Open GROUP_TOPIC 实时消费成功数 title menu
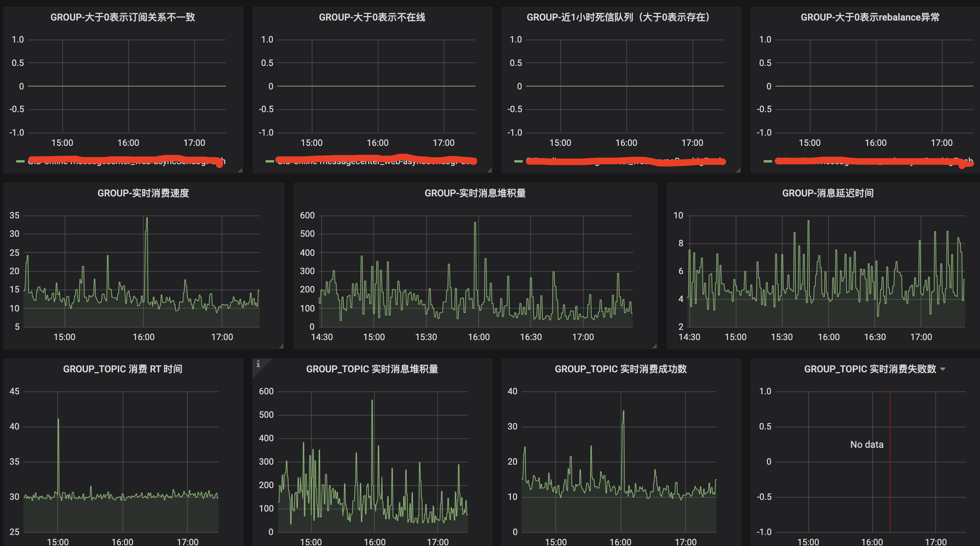The height and width of the screenshot is (546, 980). pos(621,369)
